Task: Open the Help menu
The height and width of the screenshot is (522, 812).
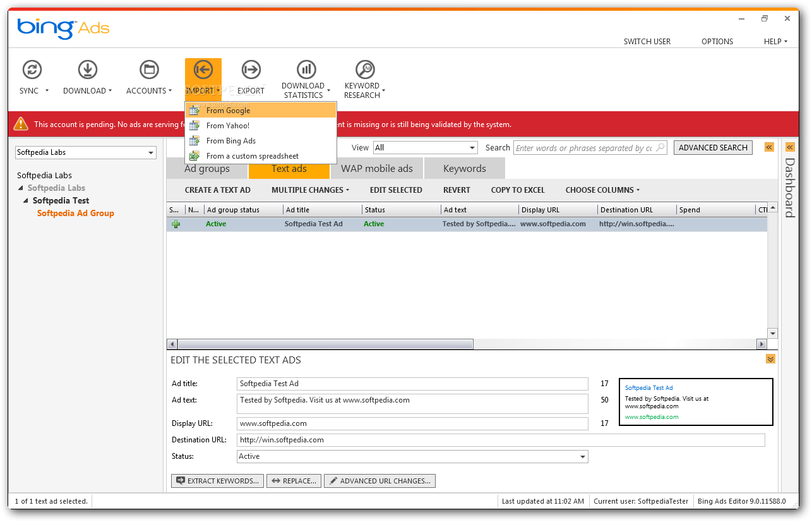Action: [775, 41]
